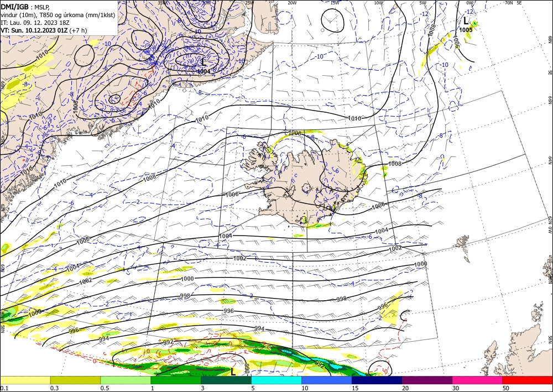Click the '25W' longitude label at top
Viewport: 553px width, 392px height.
click(249, 3)
